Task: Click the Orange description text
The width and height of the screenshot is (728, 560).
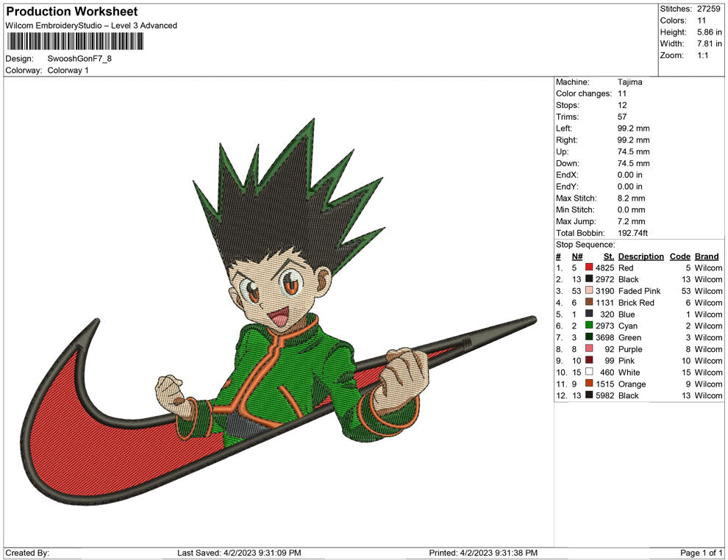Action: [x=632, y=384]
